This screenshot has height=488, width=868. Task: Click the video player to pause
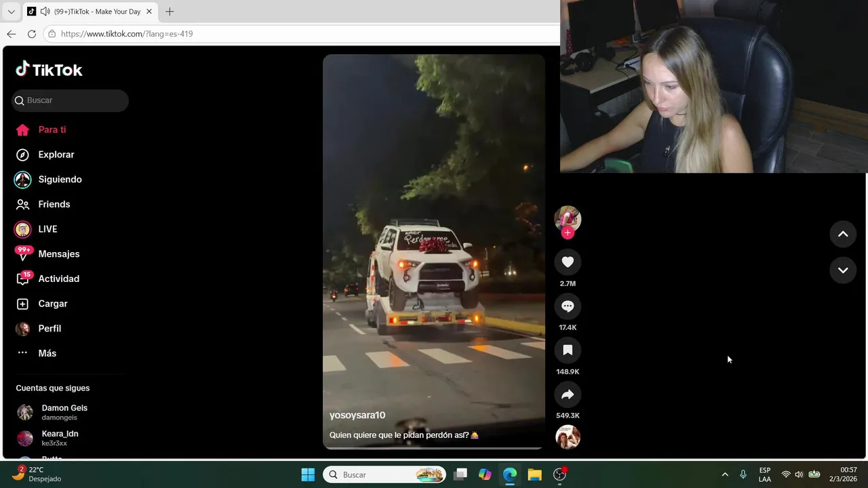[x=434, y=251]
